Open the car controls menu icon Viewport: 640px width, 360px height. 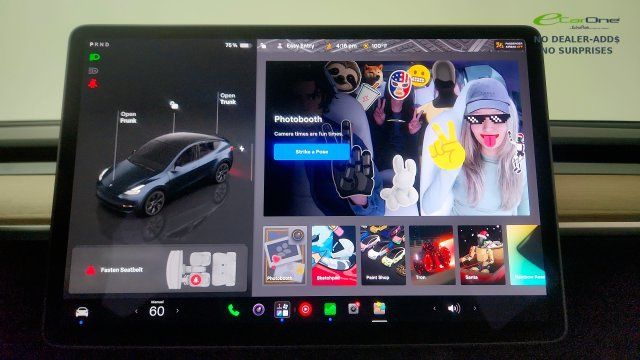click(82, 312)
